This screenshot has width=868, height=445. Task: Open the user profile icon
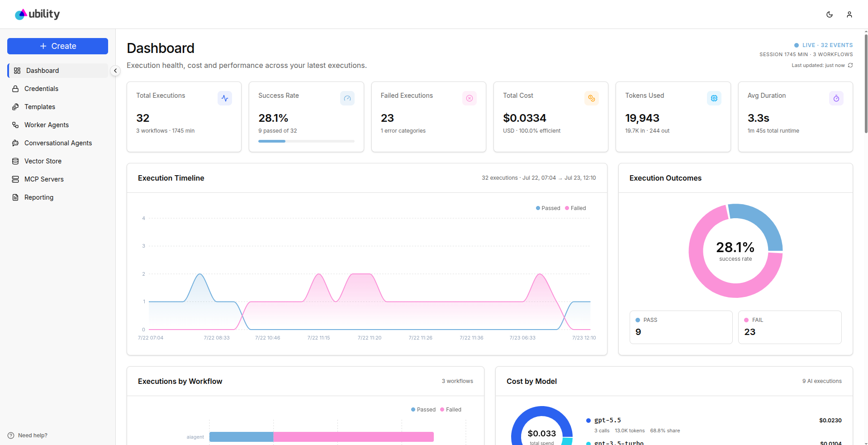(849, 14)
